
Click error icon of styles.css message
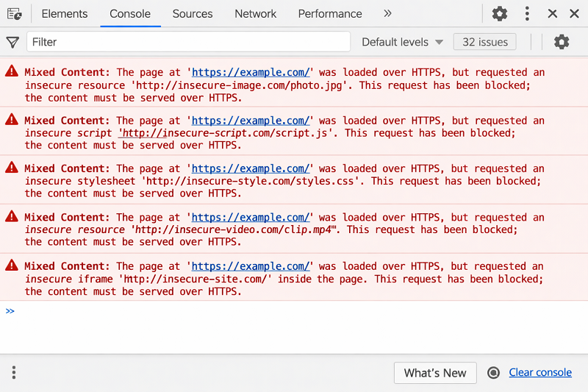(x=12, y=167)
